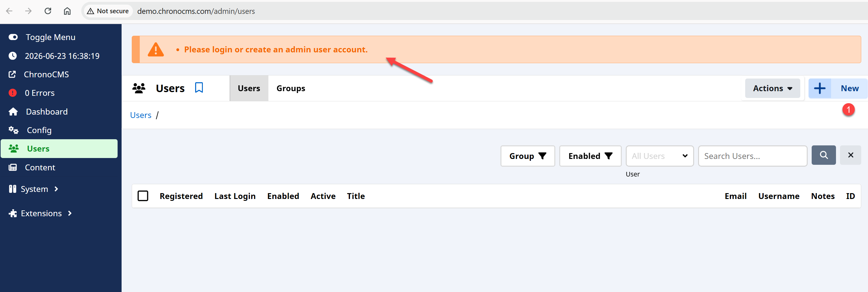The height and width of the screenshot is (292, 868).
Task: Click the Title column header
Action: pyautogui.click(x=356, y=196)
